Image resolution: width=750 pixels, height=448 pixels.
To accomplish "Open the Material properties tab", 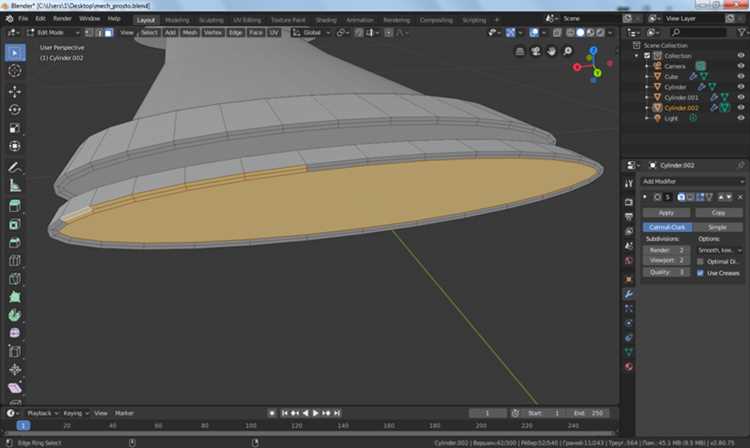I will click(629, 367).
